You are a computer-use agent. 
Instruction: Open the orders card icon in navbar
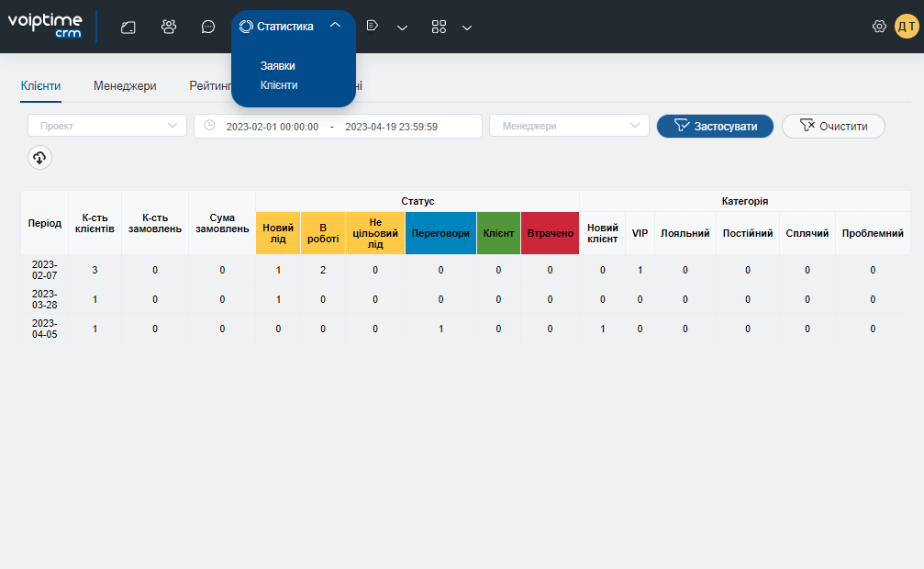[128, 28]
